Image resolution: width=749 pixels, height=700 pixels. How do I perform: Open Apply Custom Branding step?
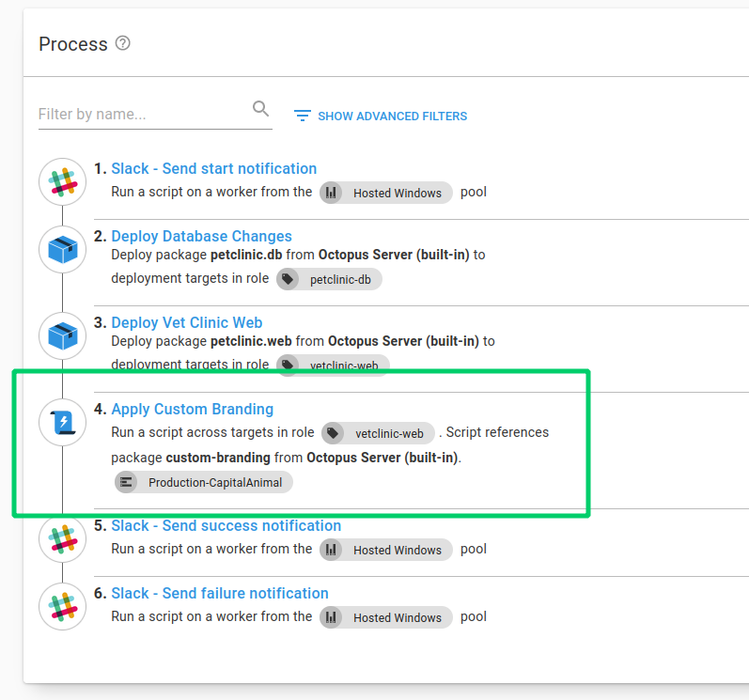point(192,410)
